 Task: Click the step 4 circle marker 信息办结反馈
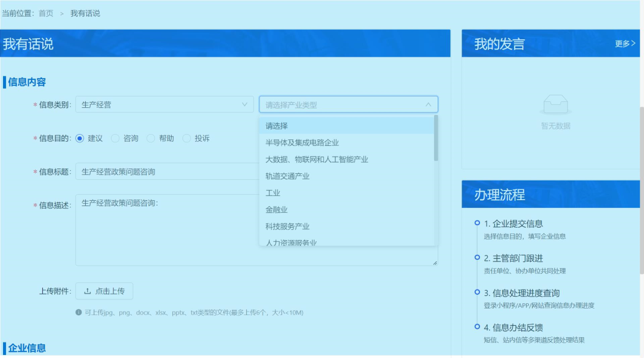pos(477,326)
